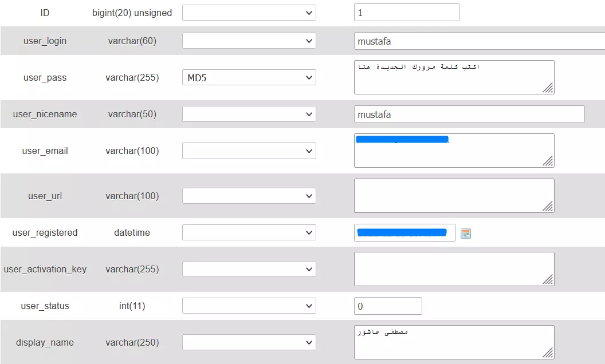
Task: Grab the resize handle of user_activation_key textarea
Action: click(x=548, y=280)
